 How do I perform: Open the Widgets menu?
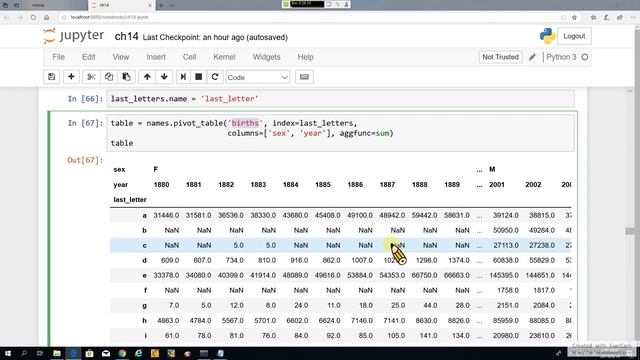tap(267, 57)
